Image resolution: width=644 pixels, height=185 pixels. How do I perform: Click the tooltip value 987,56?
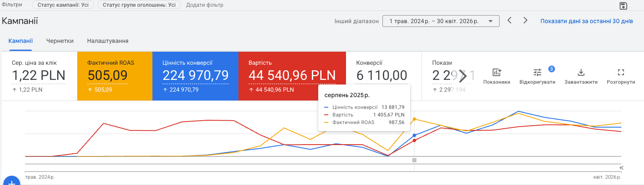point(396,122)
